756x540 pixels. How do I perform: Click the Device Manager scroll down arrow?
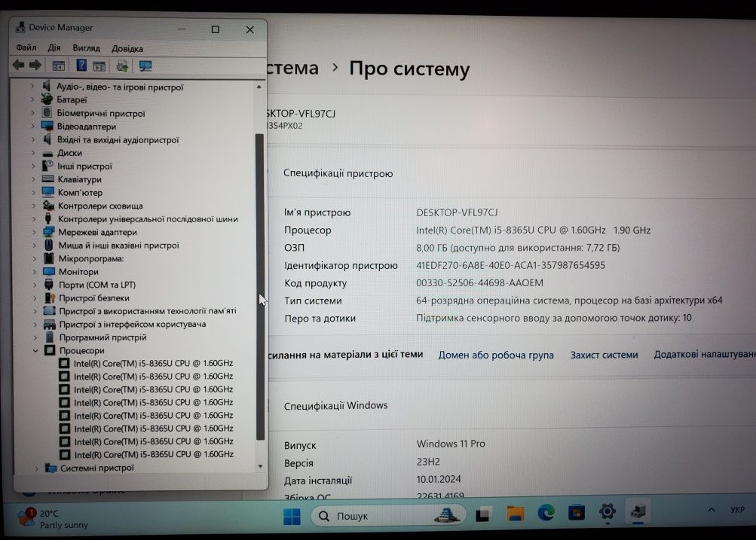point(260,466)
